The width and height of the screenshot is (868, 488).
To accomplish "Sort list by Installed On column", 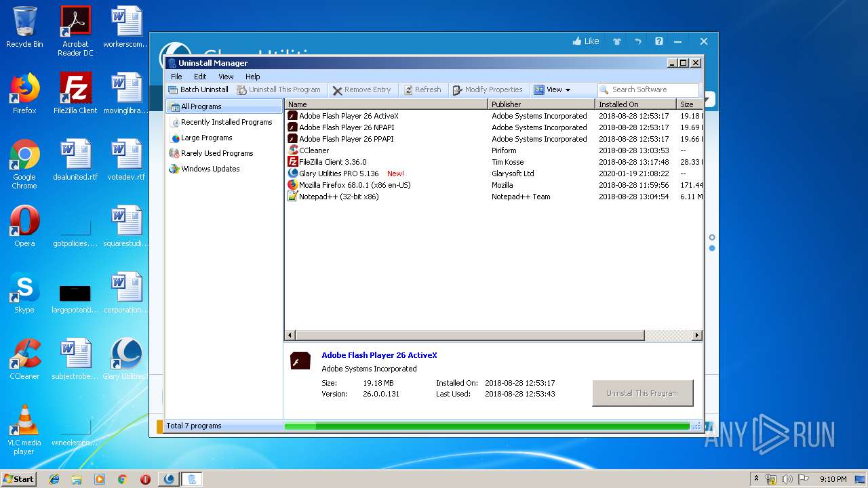I will click(x=636, y=104).
